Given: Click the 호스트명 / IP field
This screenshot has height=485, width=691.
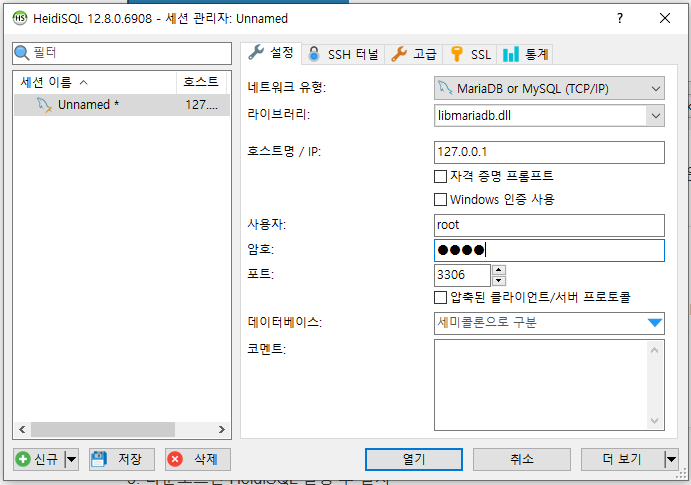Looking at the screenshot, I should [x=549, y=152].
